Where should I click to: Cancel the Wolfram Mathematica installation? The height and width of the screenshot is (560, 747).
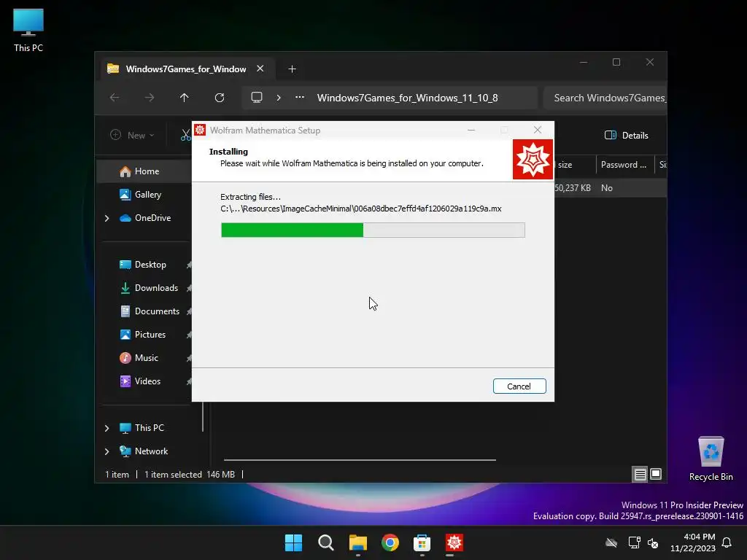[519, 386]
